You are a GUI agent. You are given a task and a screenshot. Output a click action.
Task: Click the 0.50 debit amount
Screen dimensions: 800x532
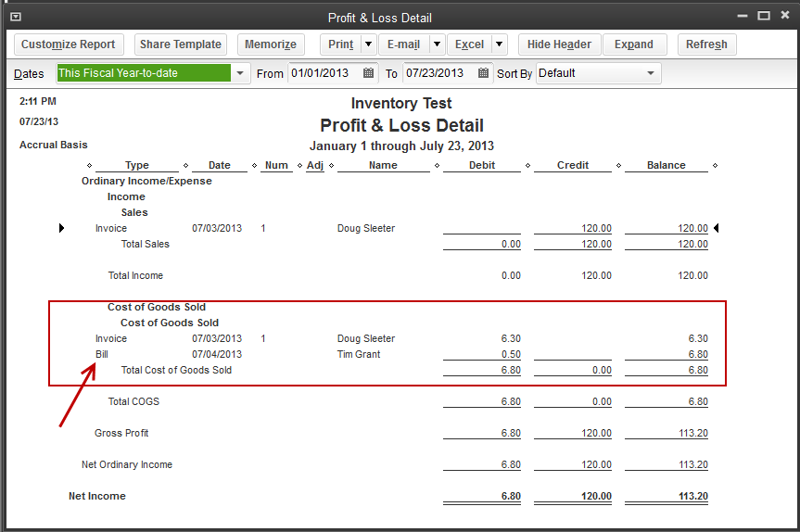point(511,354)
